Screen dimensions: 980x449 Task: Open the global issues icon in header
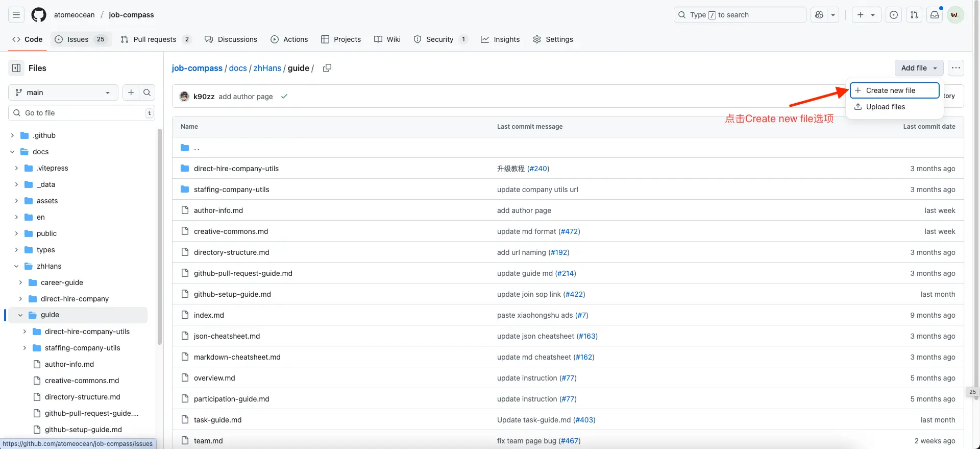(x=894, y=15)
